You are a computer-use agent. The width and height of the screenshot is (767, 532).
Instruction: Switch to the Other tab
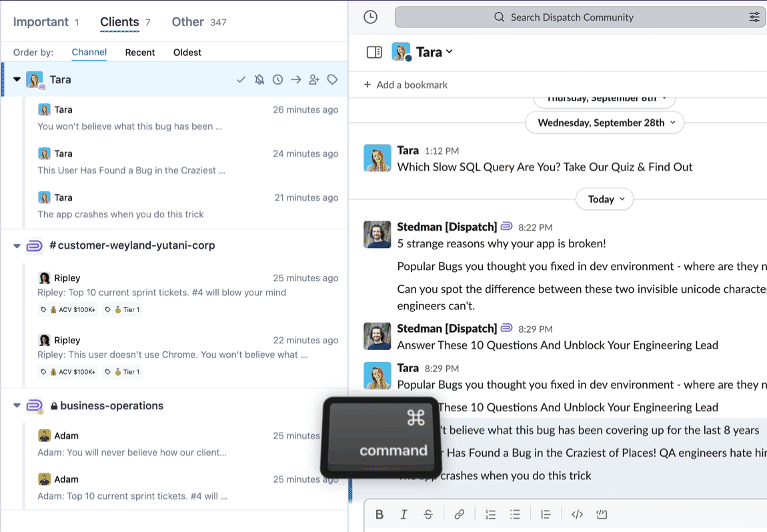pos(199,22)
